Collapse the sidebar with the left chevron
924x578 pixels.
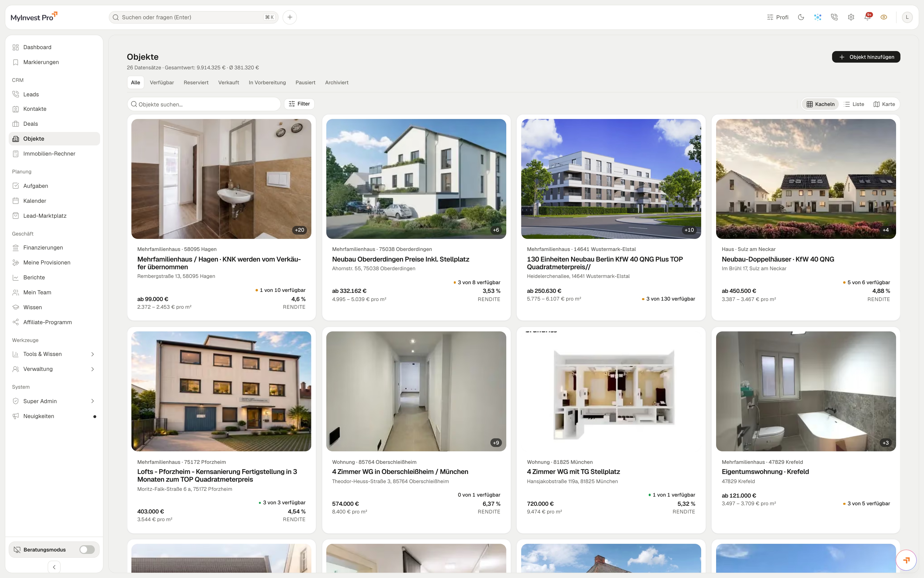(x=54, y=567)
